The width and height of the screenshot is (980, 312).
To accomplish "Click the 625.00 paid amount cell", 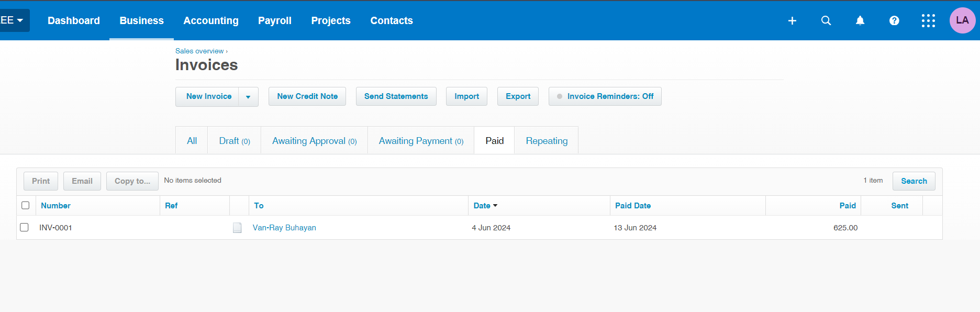I will (x=845, y=228).
